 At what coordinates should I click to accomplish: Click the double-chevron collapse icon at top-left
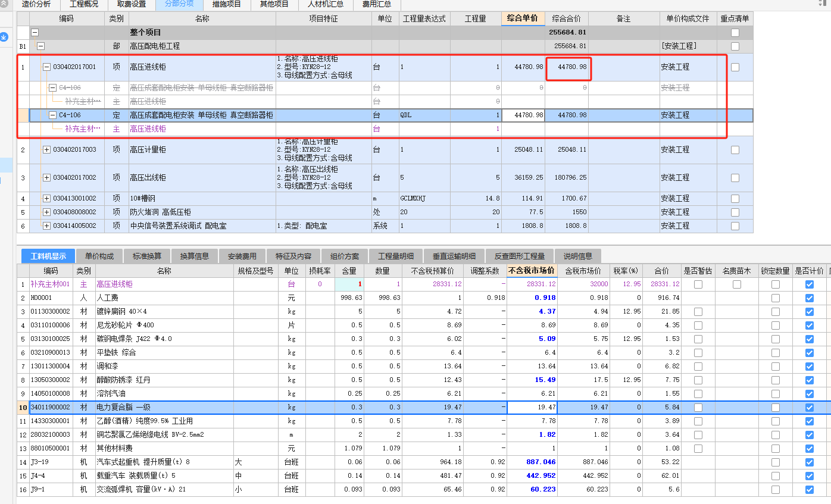pyautogui.click(x=4, y=4)
